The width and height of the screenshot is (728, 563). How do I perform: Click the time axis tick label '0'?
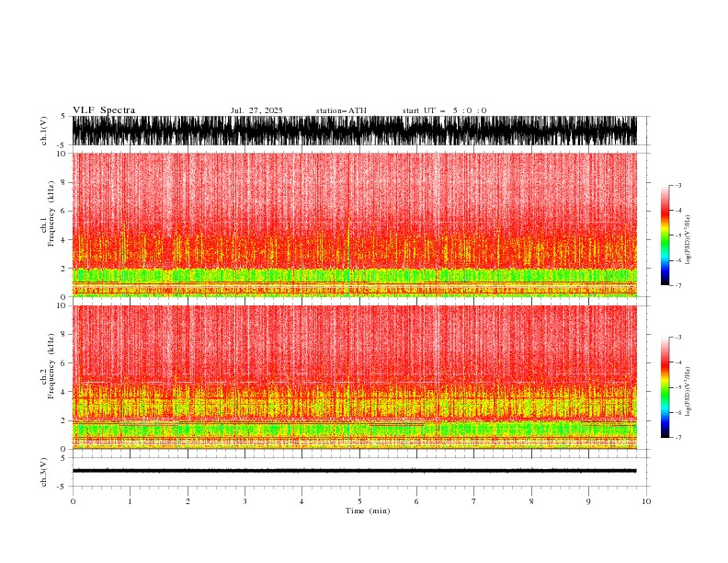(x=73, y=501)
